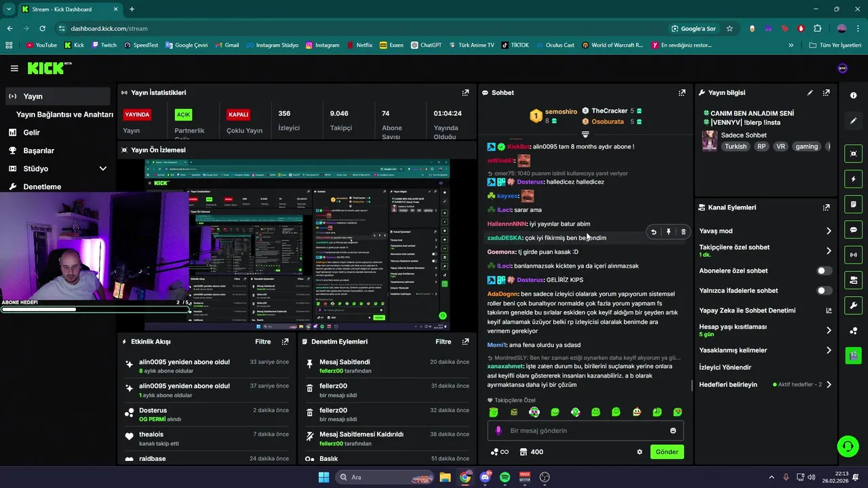868x488 pixels.
Task: Open the hamburger menu next to the Kick logo
Action: click(x=14, y=68)
